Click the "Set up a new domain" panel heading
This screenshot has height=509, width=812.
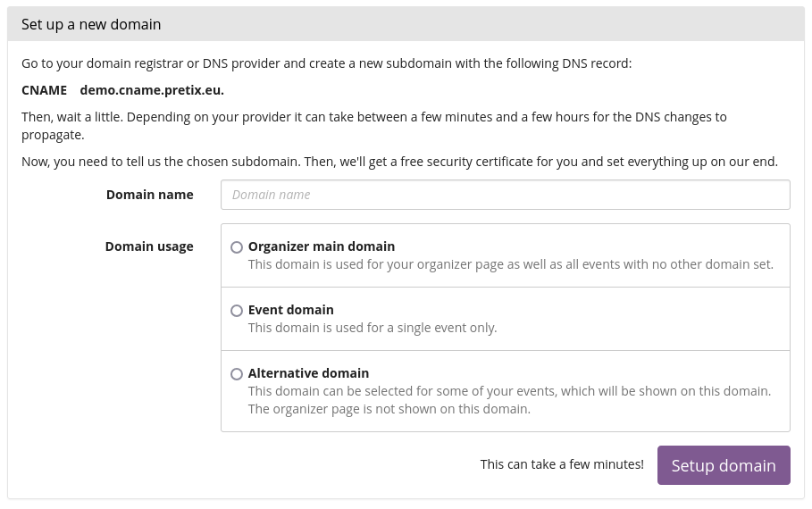point(91,24)
